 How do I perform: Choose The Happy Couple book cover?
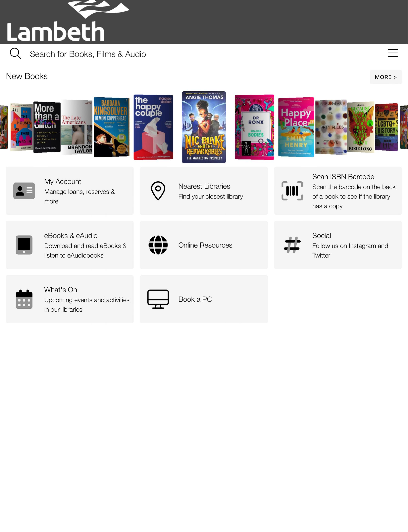point(153,127)
